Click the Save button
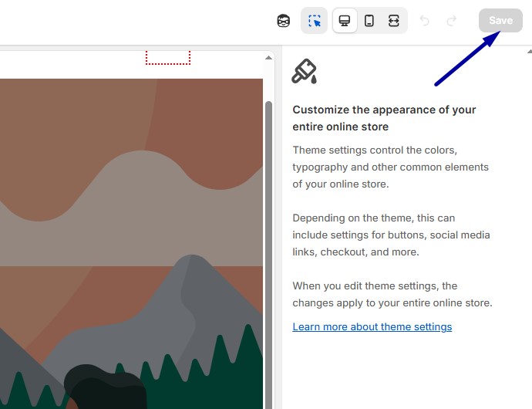The height and width of the screenshot is (409, 532). (x=500, y=20)
